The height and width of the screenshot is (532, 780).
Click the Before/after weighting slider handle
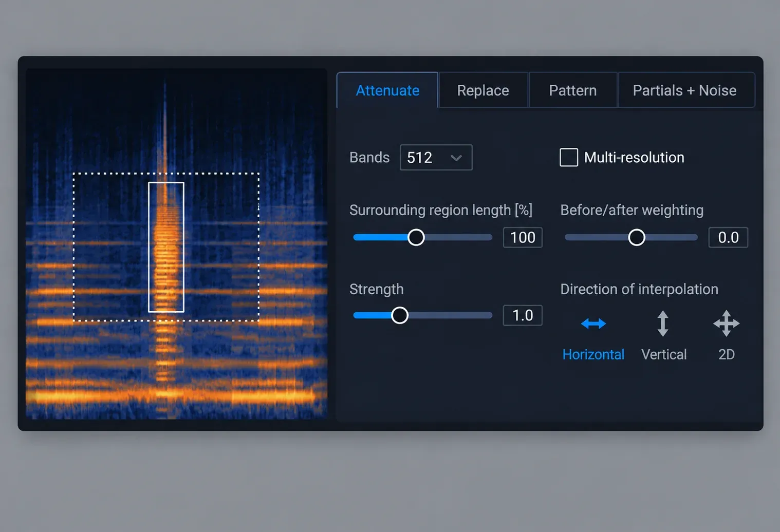pos(637,237)
